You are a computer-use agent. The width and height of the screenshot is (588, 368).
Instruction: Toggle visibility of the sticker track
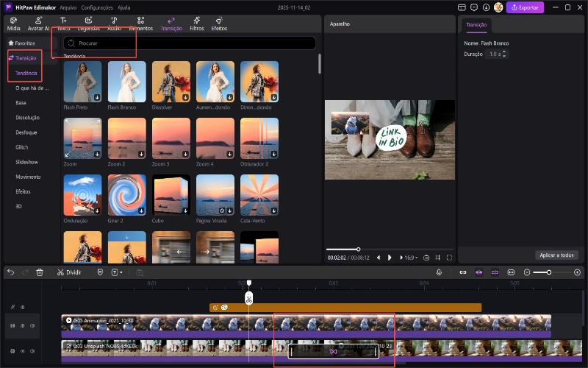[x=23, y=307]
